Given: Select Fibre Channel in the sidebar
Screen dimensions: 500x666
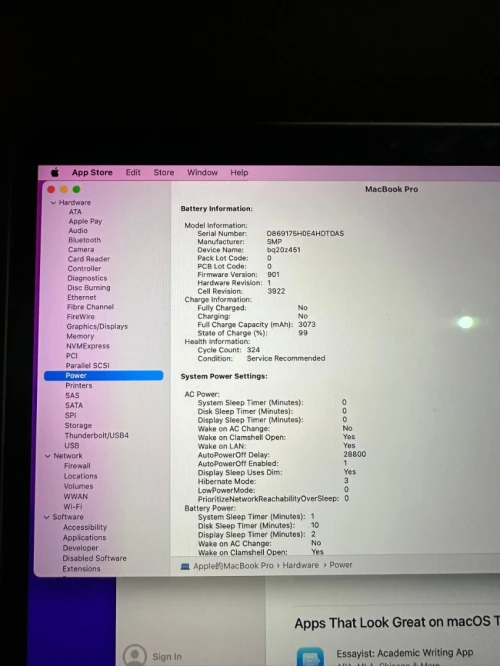Looking at the screenshot, I should [x=90, y=307].
